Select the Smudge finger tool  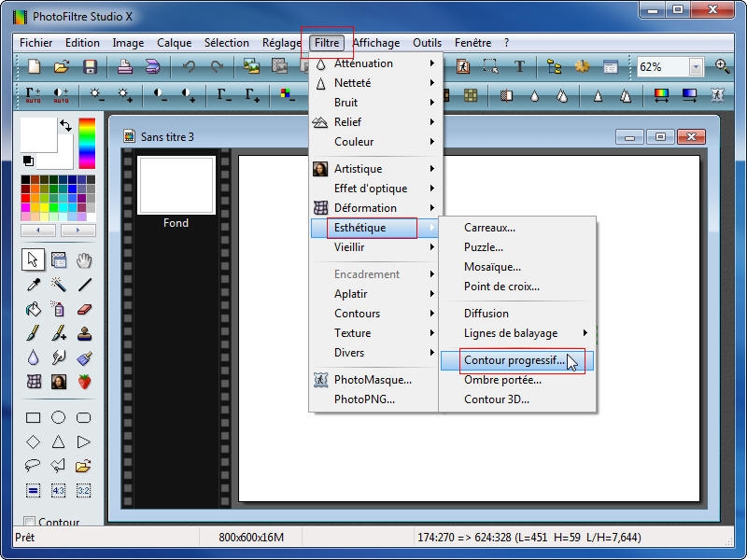tap(58, 357)
